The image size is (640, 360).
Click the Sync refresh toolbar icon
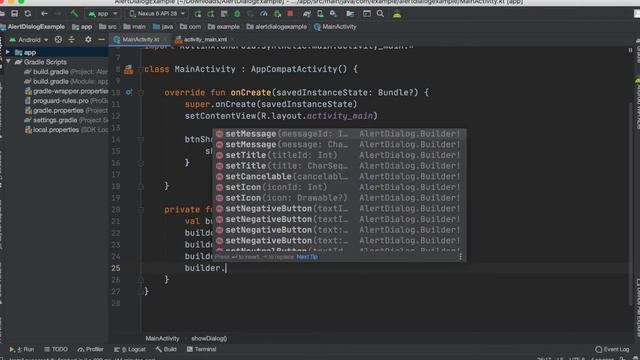(x=28, y=13)
